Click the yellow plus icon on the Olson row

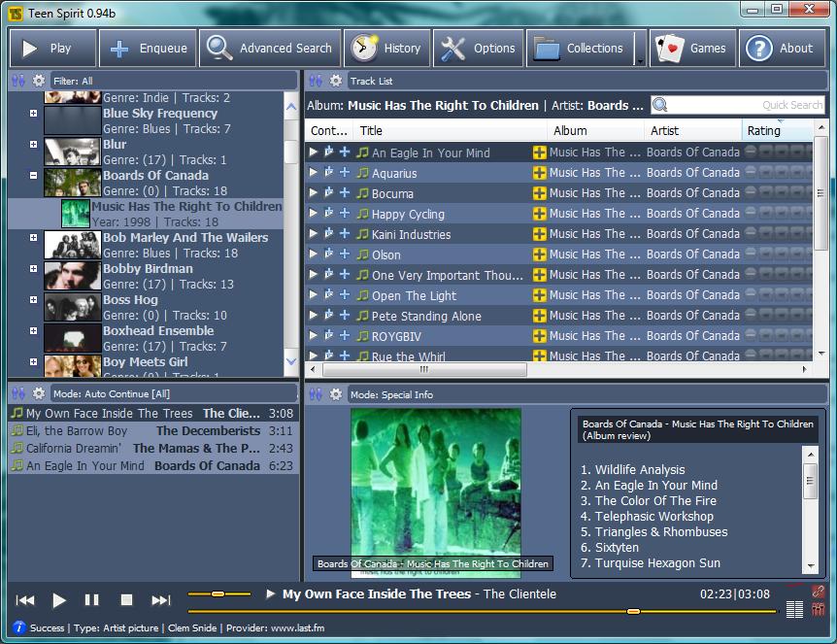tap(539, 254)
